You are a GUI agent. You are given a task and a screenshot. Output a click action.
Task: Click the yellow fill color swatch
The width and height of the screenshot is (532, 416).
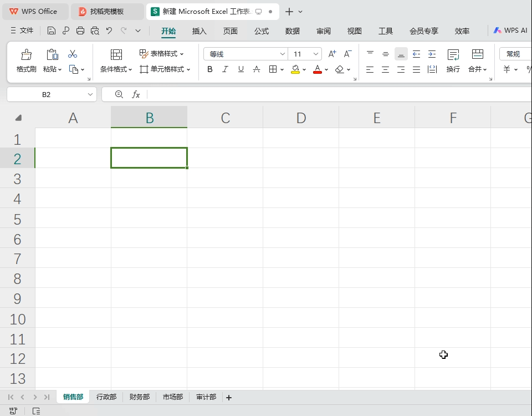[x=295, y=69]
